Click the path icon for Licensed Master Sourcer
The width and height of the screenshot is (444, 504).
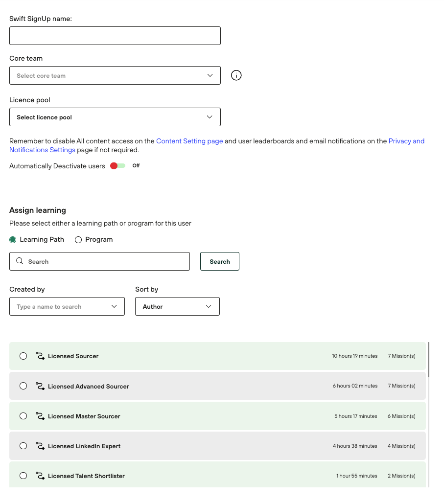coord(40,416)
